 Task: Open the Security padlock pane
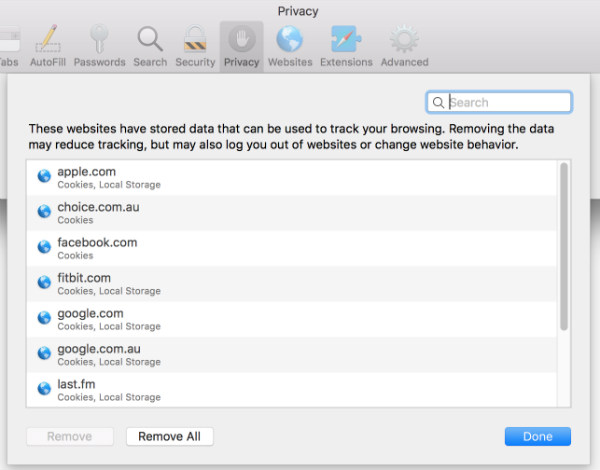[x=194, y=46]
